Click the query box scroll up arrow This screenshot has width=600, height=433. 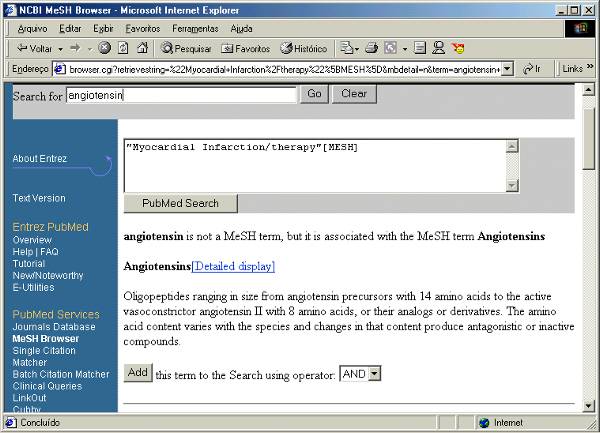(512, 146)
